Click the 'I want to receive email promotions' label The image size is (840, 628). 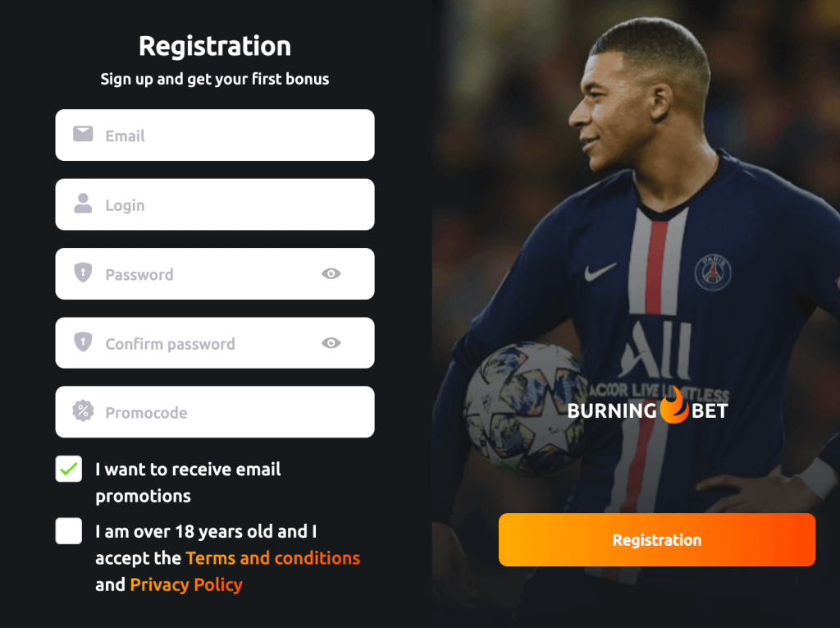pos(188,483)
